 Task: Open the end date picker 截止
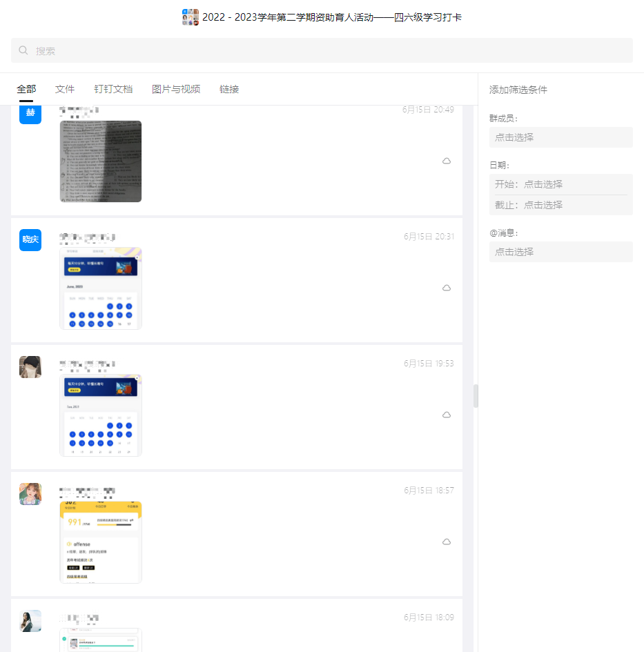tap(560, 205)
